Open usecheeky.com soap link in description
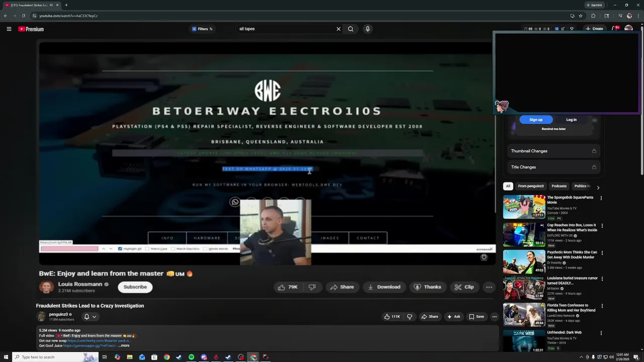This screenshot has height=362, width=644. 99,341
